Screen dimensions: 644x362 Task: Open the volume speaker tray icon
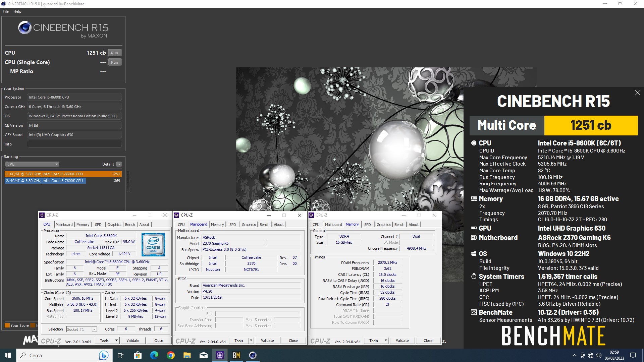(x=599, y=355)
